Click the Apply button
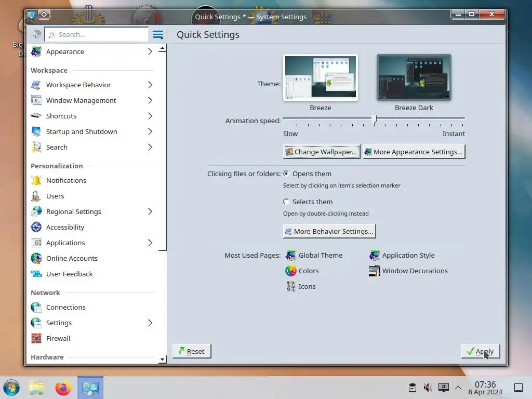The image size is (532, 399). pos(481,352)
